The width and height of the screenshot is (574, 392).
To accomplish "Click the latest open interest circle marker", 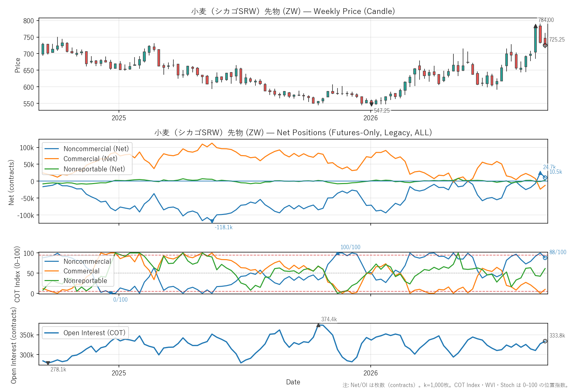I will pyautogui.click(x=545, y=341).
